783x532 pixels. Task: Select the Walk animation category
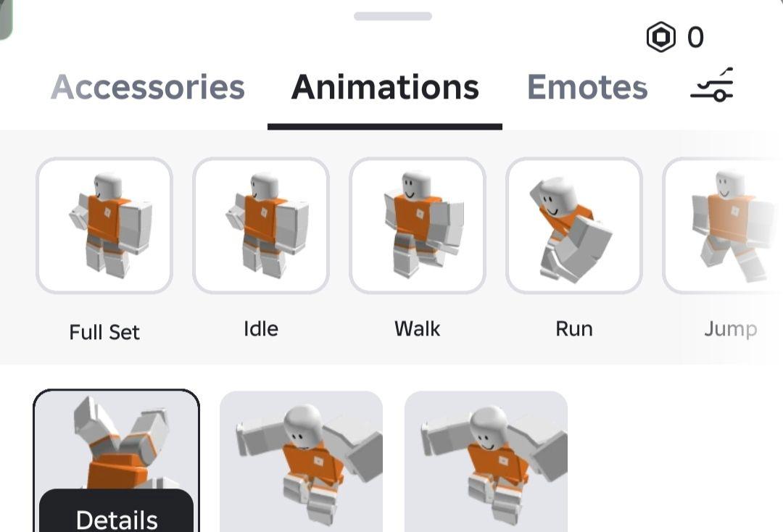pos(418,225)
